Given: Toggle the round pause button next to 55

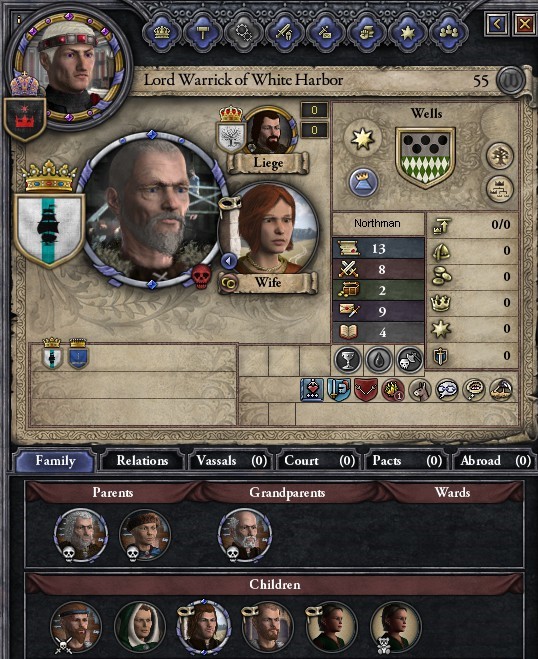Looking at the screenshot, I should [511, 80].
